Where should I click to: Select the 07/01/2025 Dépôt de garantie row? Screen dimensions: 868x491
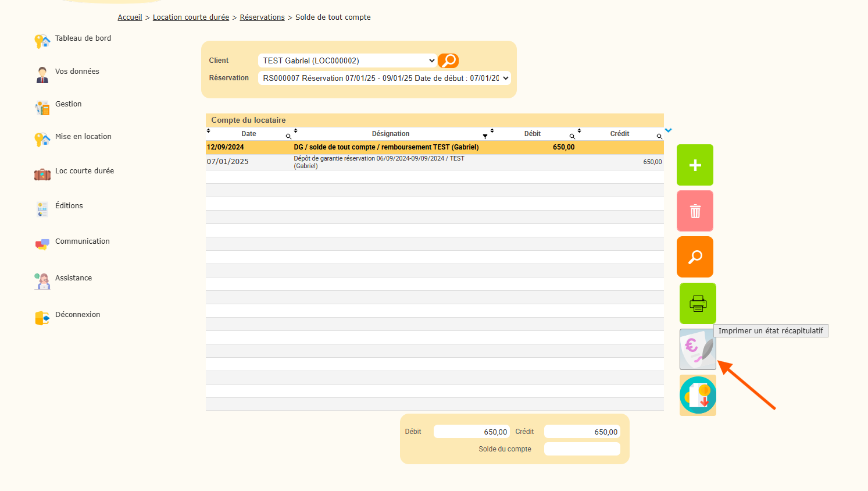click(435, 162)
